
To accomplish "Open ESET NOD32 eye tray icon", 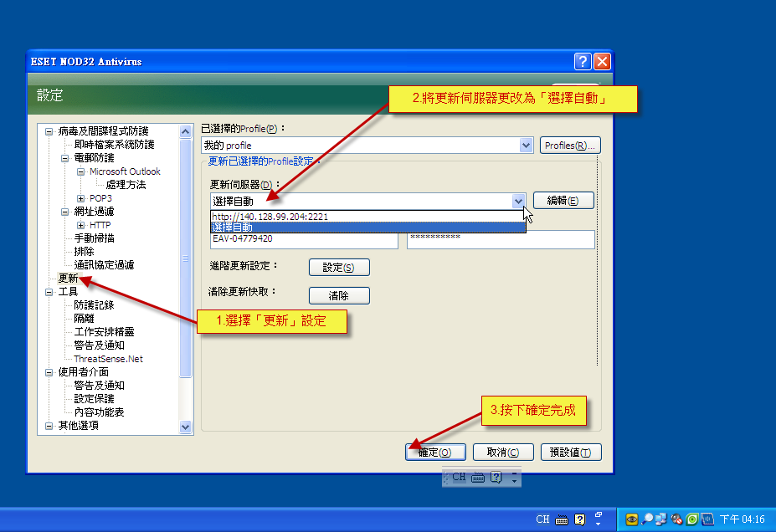I will (x=631, y=519).
